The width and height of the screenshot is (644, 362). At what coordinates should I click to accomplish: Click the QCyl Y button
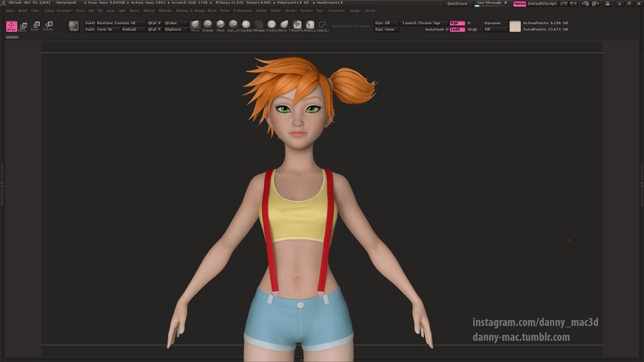[155, 29]
